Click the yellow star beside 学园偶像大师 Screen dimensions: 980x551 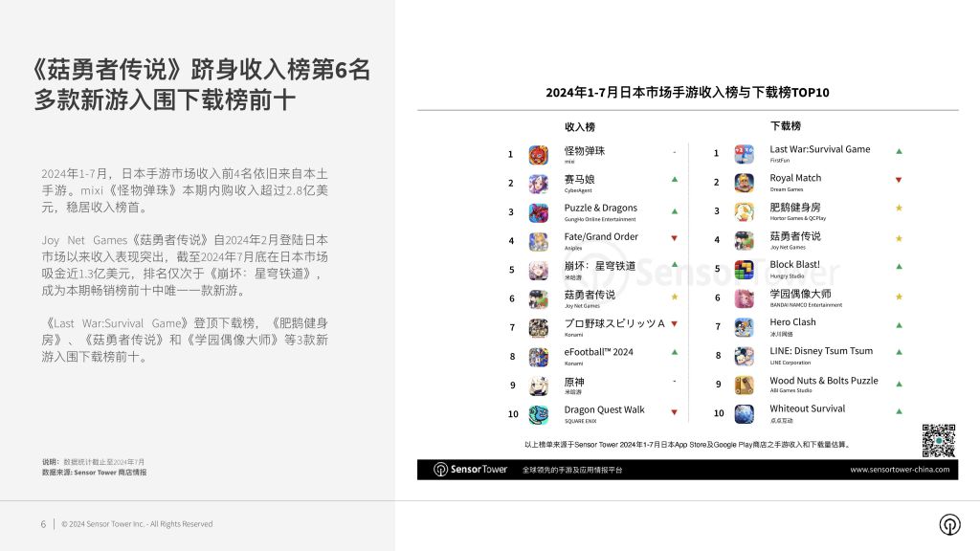click(899, 297)
